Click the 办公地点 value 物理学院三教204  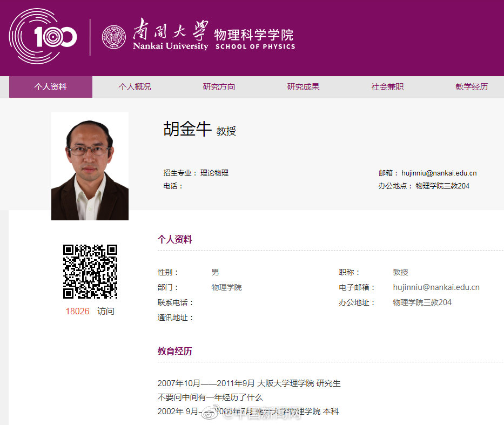coord(442,186)
